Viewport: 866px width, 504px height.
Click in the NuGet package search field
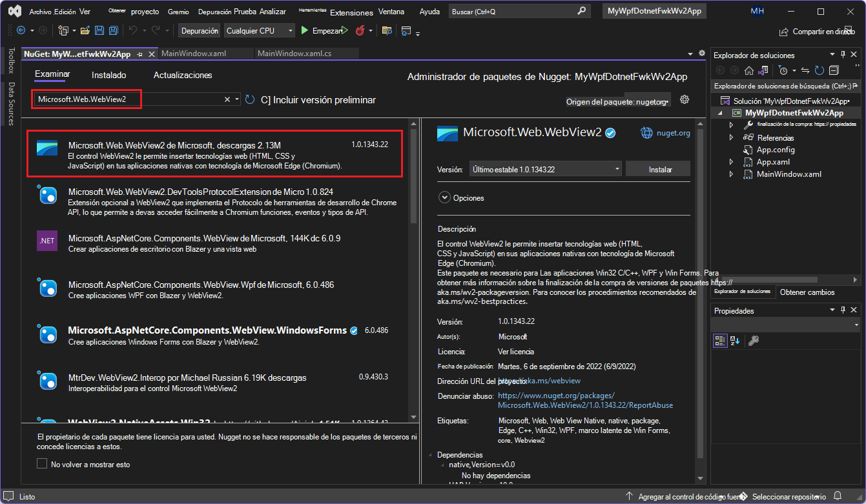[x=129, y=100]
